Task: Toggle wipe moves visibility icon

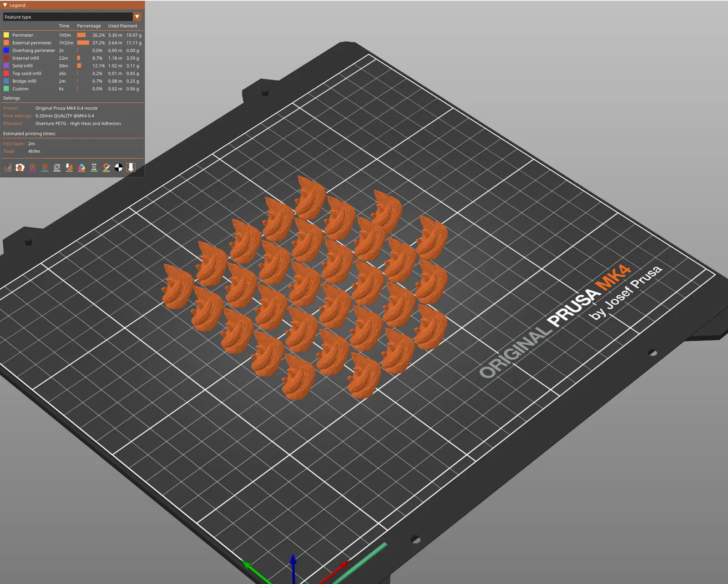Action: (x=20, y=167)
